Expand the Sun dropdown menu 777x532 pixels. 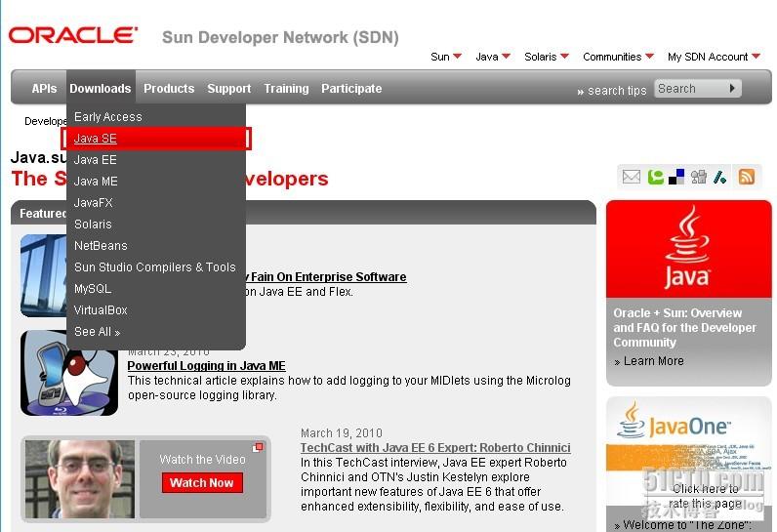pos(446,57)
